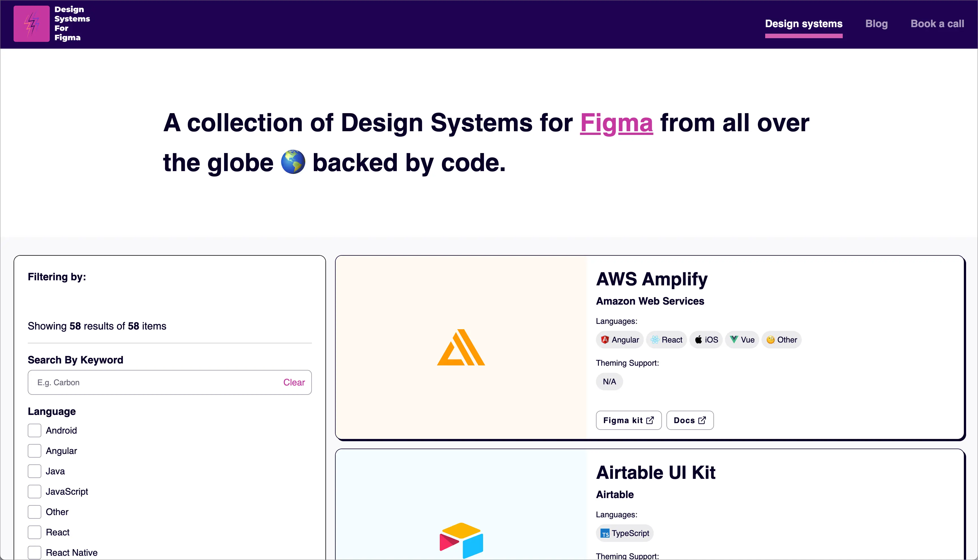978x560 pixels.
Task: Click the Amazon Web Services subtitle
Action: [x=650, y=301]
